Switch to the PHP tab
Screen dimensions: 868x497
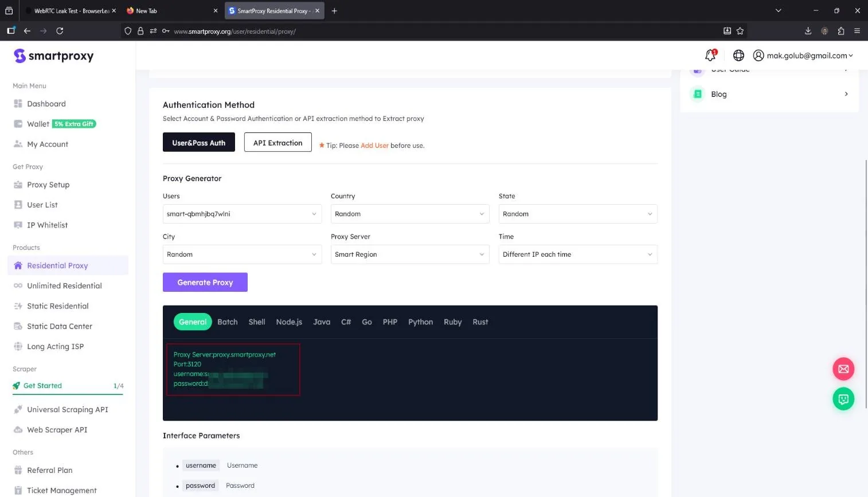click(x=390, y=322)
